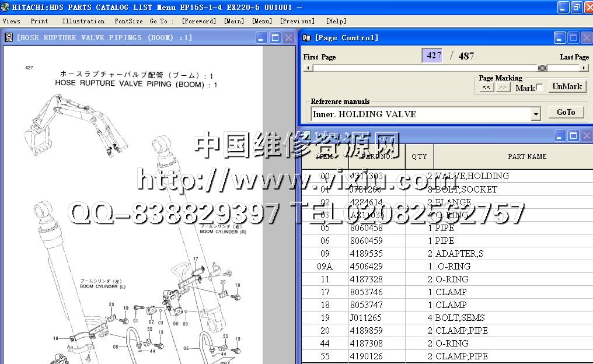Restore down the main Hitachi application window
The image size is (593, 364).
pos(576,8)
